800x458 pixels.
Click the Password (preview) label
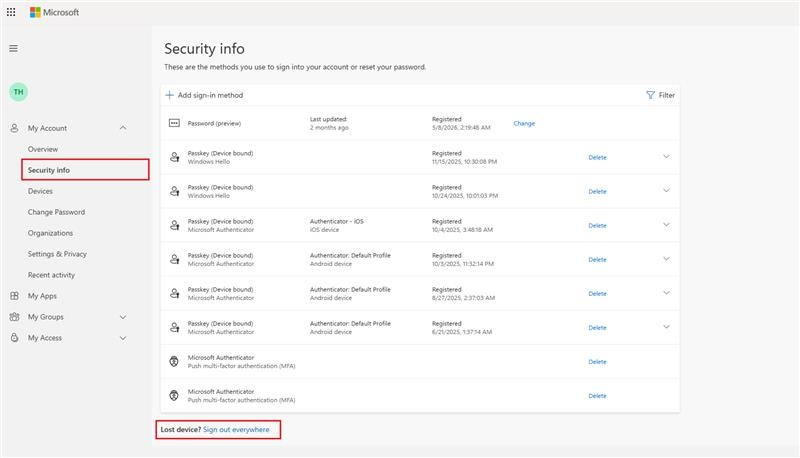tap(214, 123)
